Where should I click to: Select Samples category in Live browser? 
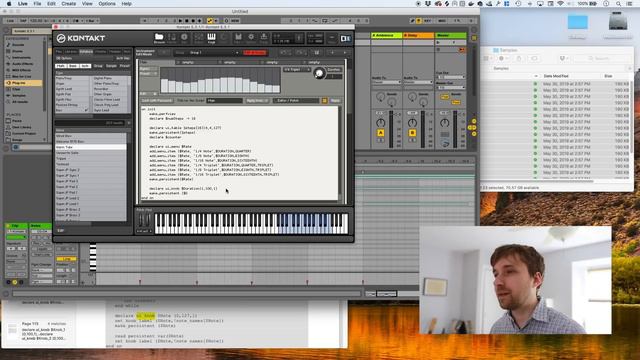pyautogui.click(x=18, y=96)
